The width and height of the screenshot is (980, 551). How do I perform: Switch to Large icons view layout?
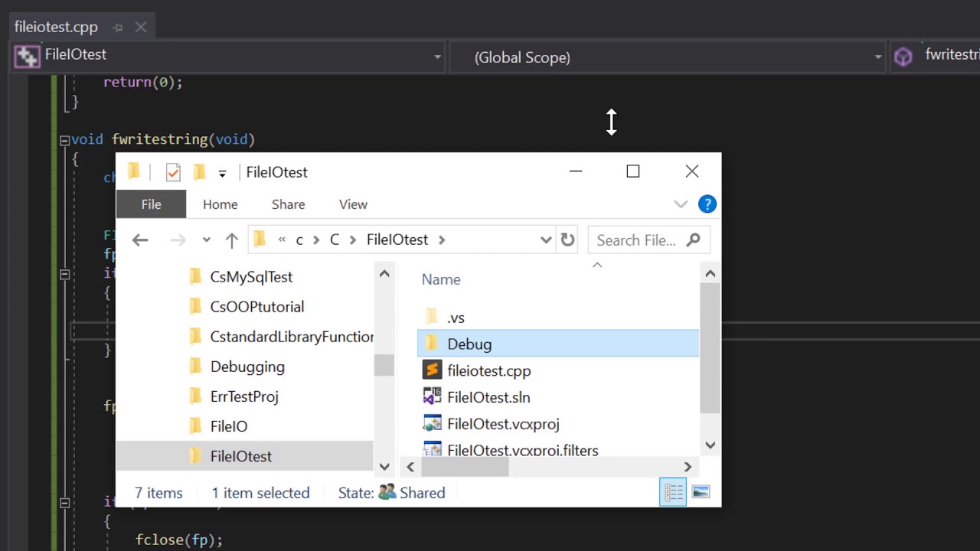click(701, 493)
